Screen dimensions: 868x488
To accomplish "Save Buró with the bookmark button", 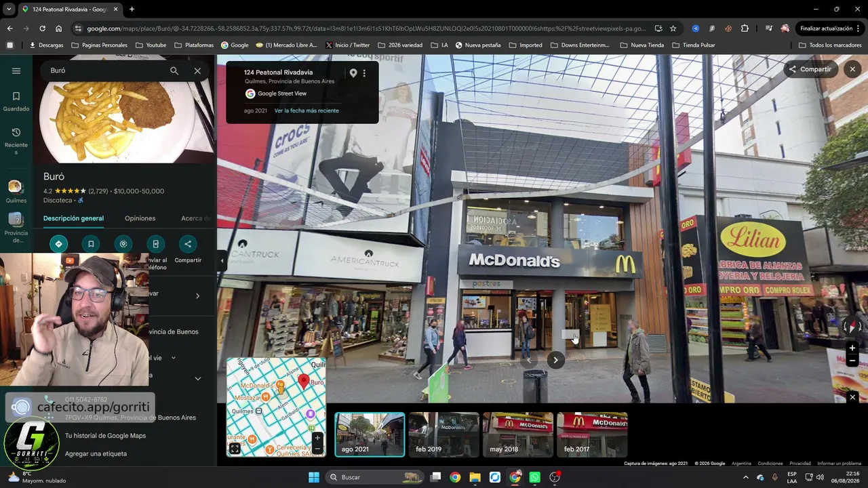I will click(x=91, y=244).
